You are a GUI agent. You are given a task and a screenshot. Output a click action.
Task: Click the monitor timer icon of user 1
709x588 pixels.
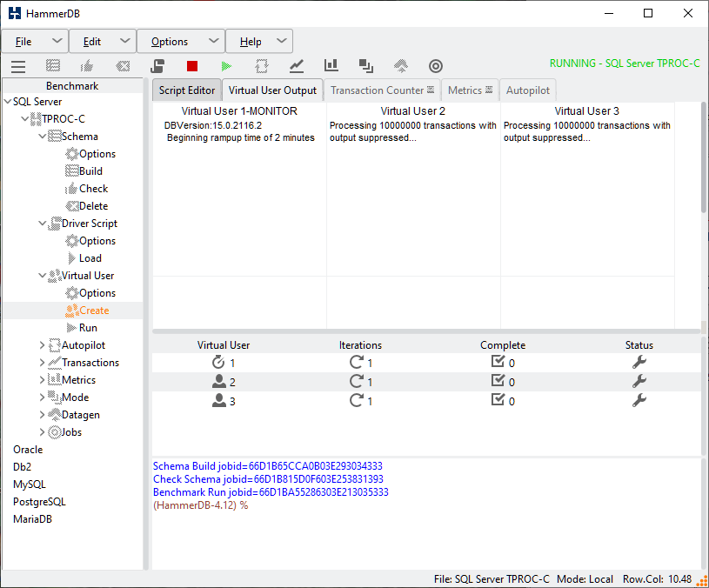tap(218, 362)
